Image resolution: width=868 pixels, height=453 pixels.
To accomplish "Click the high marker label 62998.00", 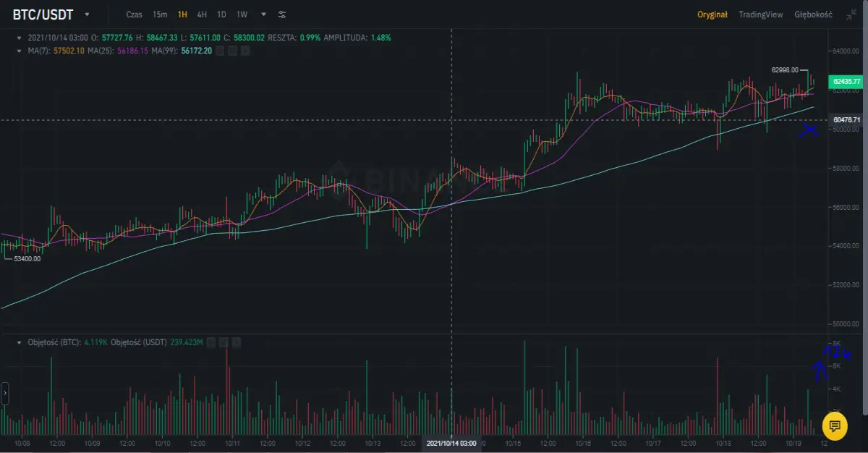I will point(785,69).
